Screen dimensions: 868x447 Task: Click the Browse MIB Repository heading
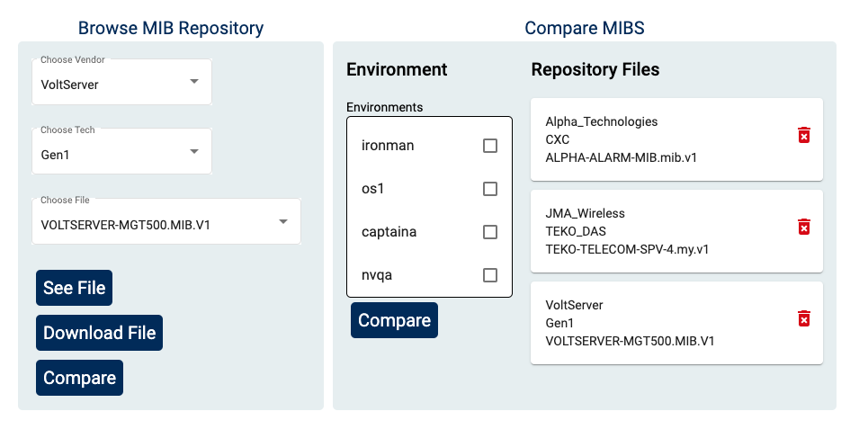point(171,28)
